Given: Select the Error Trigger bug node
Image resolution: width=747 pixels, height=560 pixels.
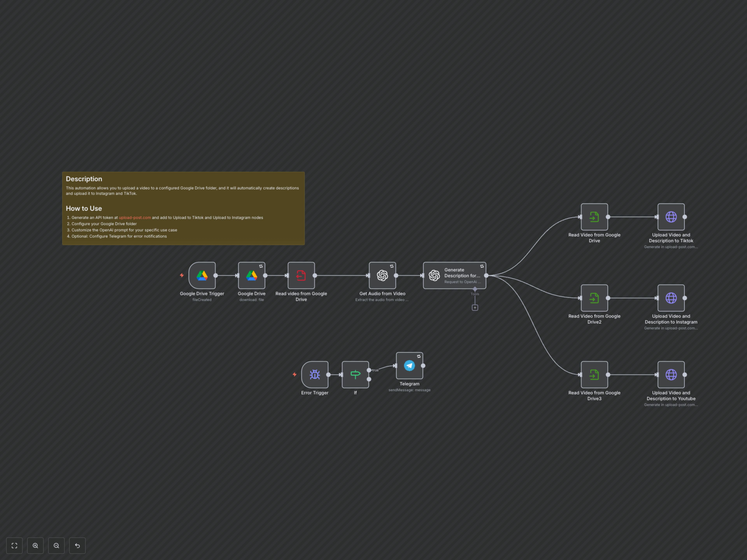Looking at the screenshot, I should click(x=315, y=375).
